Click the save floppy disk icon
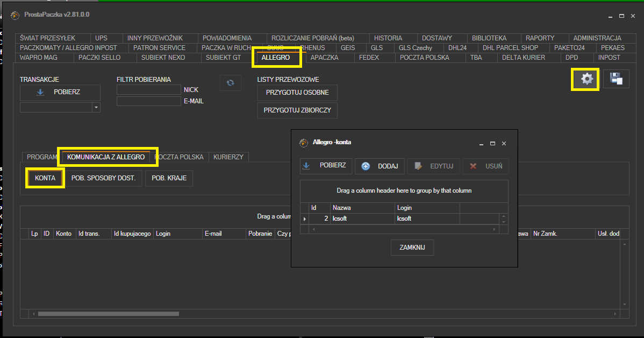 [x=616, y=79]
